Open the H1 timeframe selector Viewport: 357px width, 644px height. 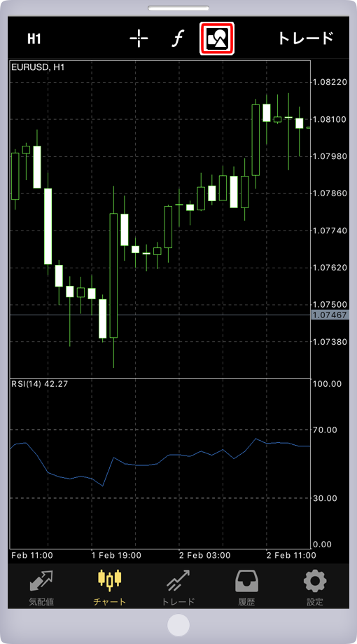click(x=34, y=39)
